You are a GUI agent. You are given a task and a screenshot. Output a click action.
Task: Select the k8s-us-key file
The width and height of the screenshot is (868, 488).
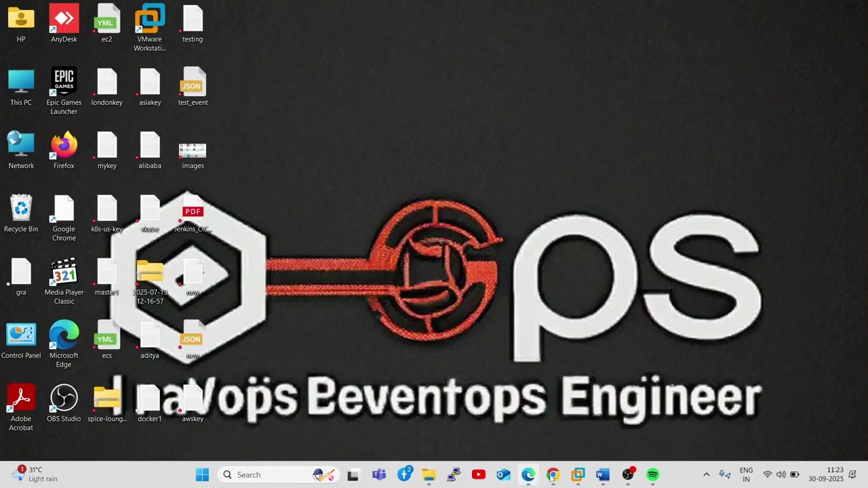[x=106, y=213]
